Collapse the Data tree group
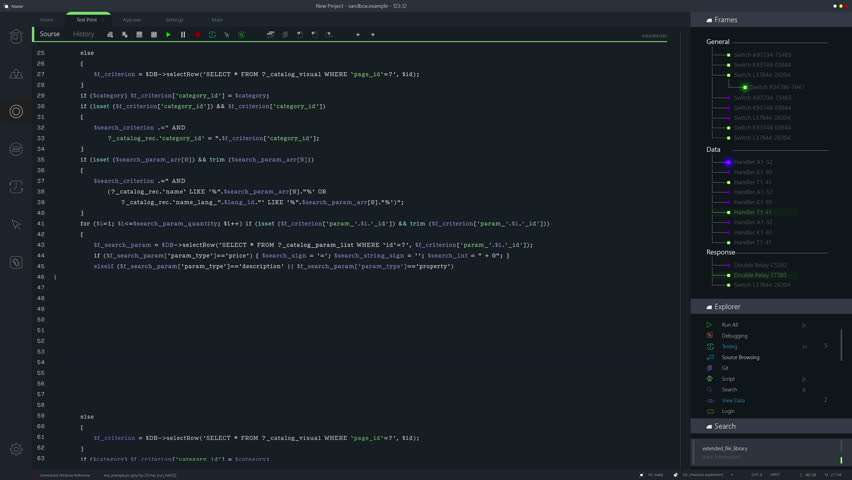Screen dimensions: 852x480 pyautogui.click(x=713, y=149)
